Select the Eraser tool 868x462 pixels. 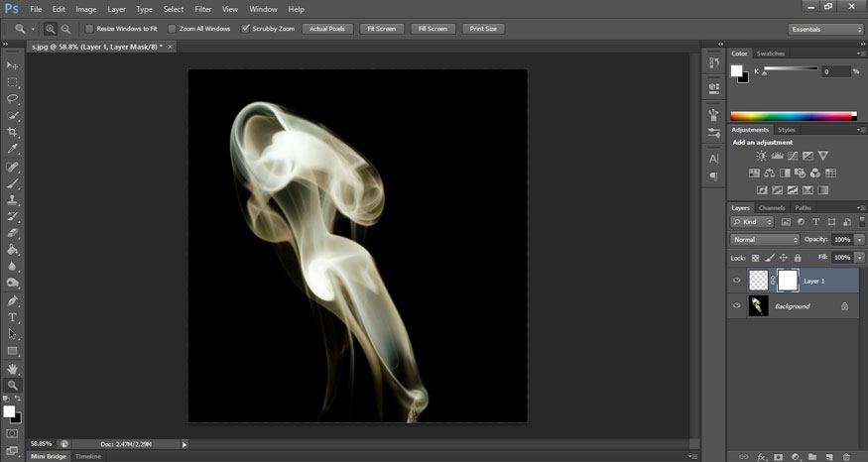click(x=12, y=233)
